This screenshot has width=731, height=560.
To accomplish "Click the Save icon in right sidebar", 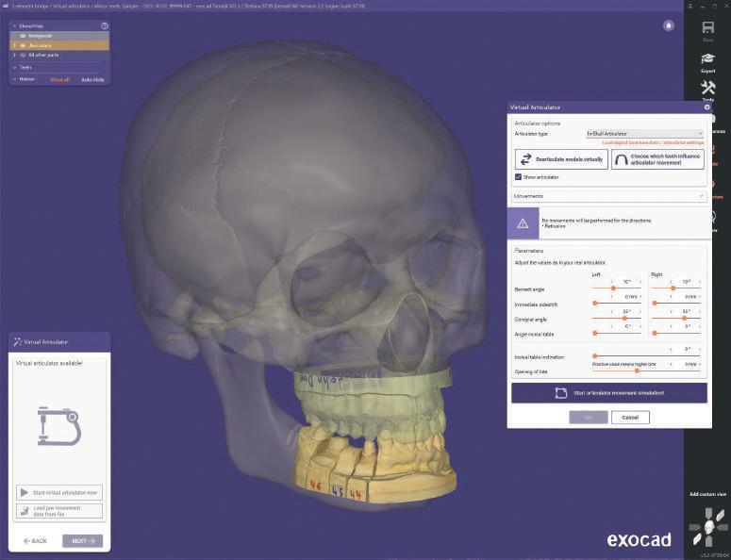I will coord(707,27).
